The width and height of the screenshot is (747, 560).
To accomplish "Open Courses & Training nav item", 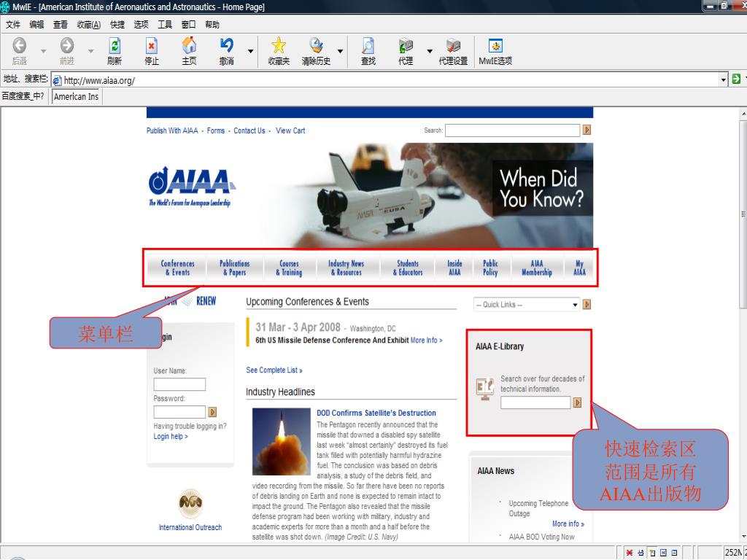I will tap(289, 268).
